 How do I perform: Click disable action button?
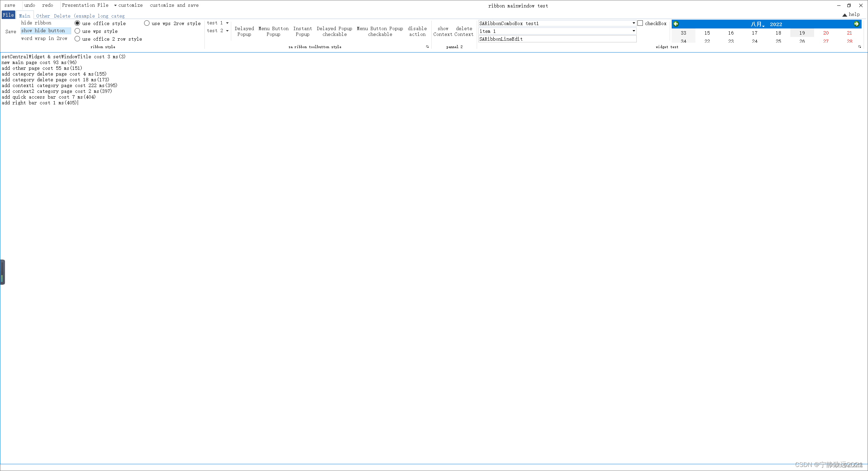417,32
